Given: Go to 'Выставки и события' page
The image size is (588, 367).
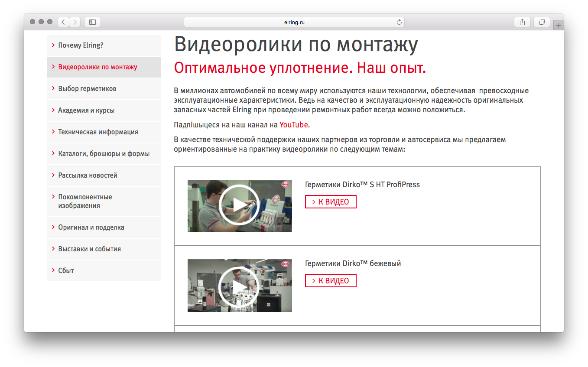Looking at the screenshot, I should 104,249.
